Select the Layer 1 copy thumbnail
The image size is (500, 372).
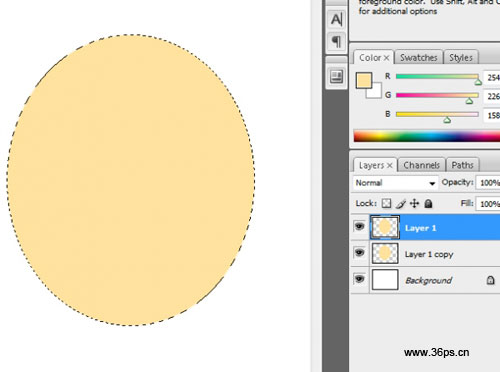click(385, 253)
